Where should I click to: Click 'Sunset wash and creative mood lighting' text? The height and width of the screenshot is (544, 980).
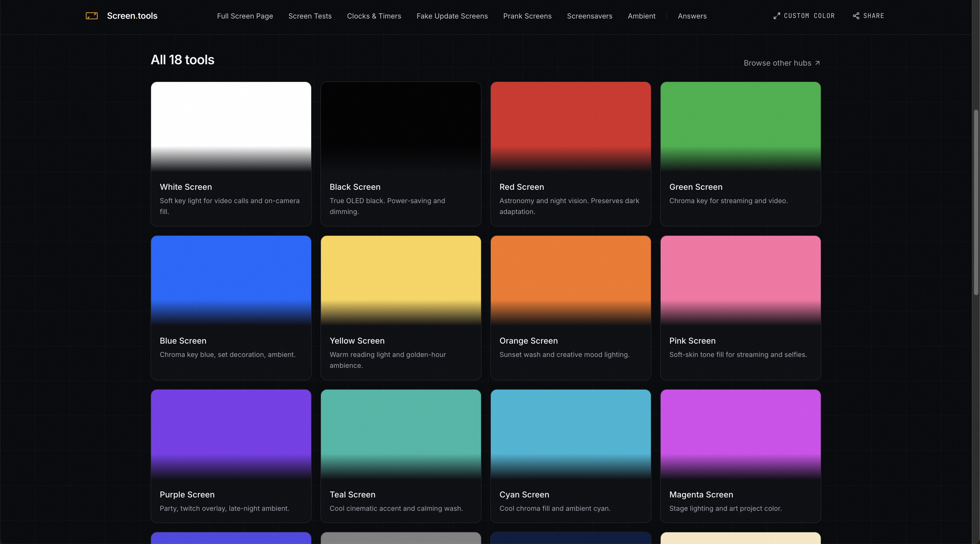[x=565, y=354]
